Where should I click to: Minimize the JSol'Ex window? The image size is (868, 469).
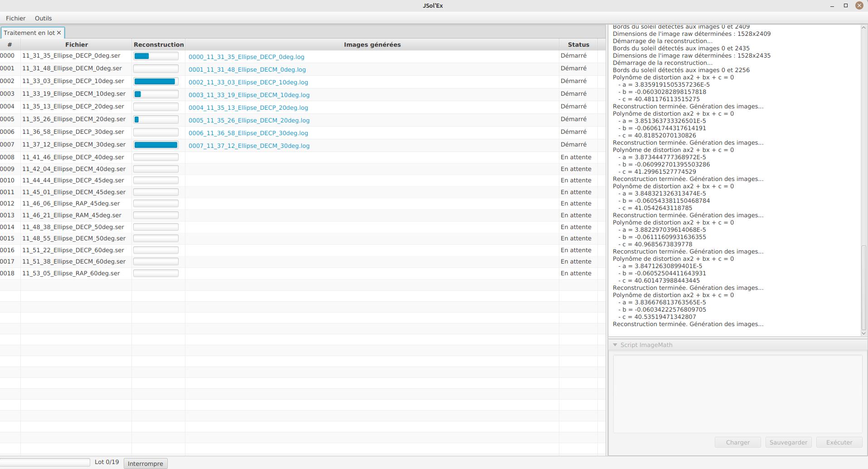click(x=832, y=5)
